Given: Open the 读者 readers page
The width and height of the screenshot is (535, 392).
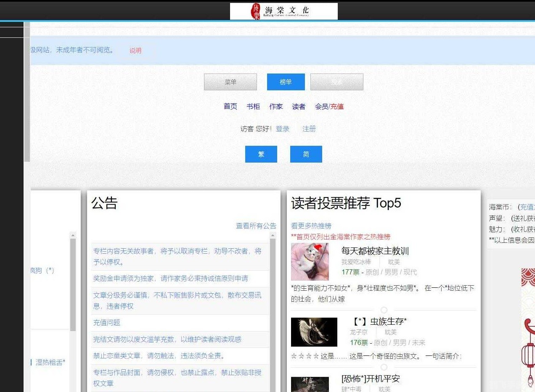Looking at the screenshot, I should tap(299, 106).
